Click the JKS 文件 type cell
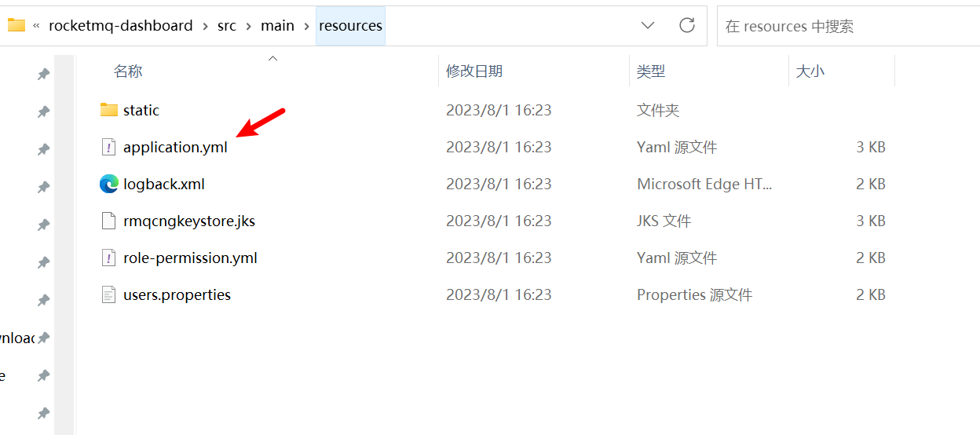The height and width of the screenshot is (435, 980). click(664, 221)
